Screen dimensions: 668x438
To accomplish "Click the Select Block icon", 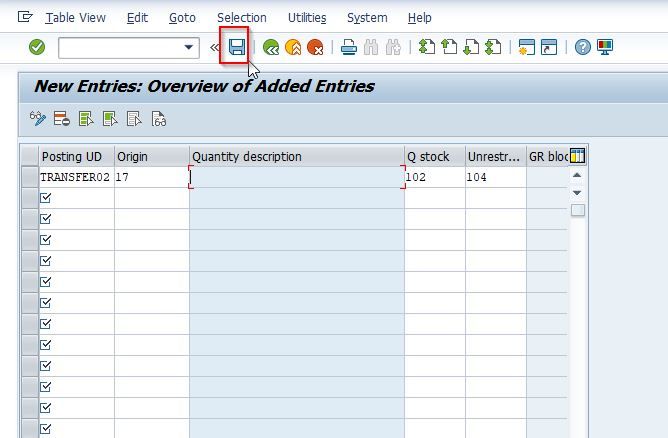I will pyautogui.click(x=110, y=119).
